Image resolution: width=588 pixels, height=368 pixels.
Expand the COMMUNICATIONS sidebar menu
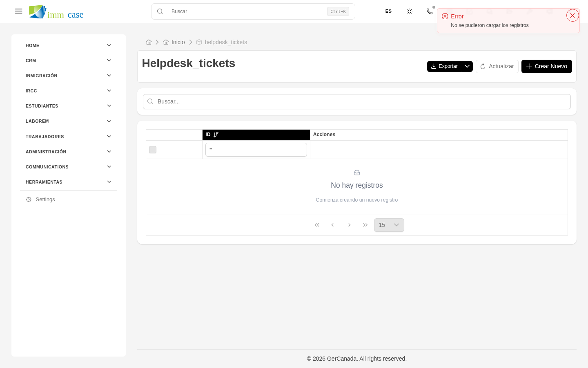pos(69,167)
